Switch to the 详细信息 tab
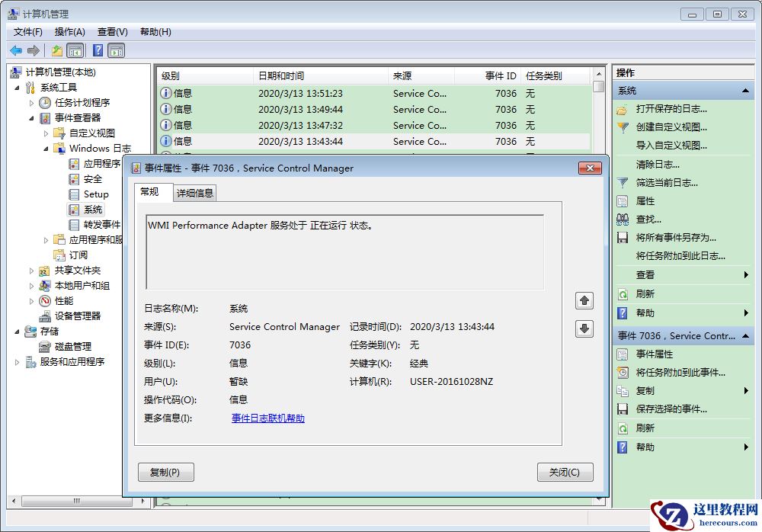Image resolution: width=762 pixels, height=532 pixels. pyautogui.click(x=194, y=193)
